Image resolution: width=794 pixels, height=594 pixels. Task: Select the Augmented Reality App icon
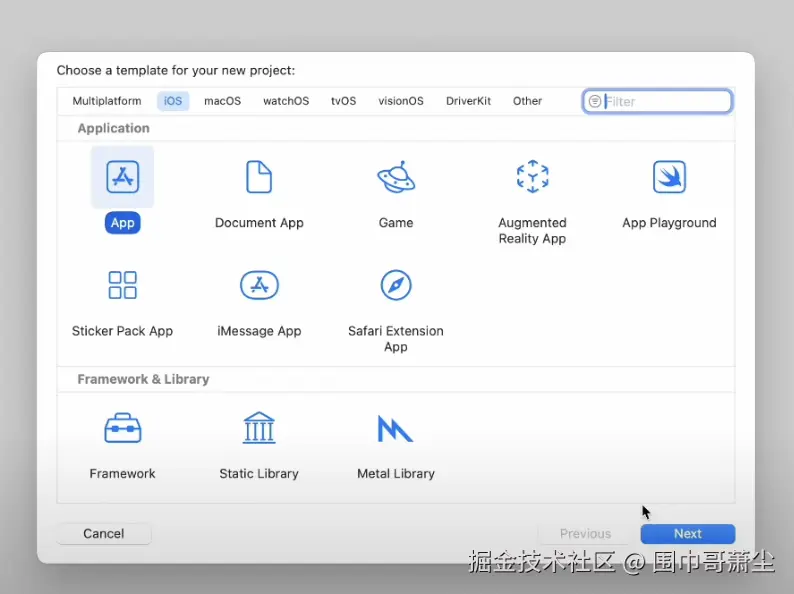532,177
